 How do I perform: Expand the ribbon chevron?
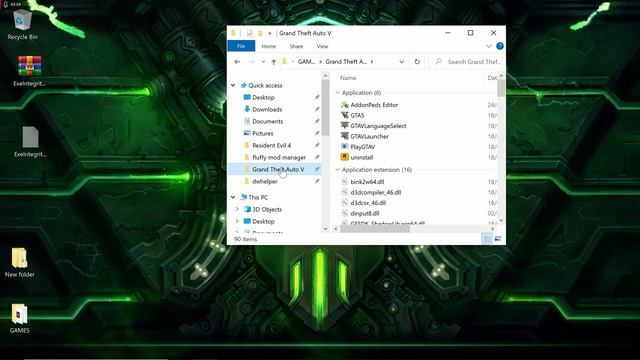coord(489,46)
